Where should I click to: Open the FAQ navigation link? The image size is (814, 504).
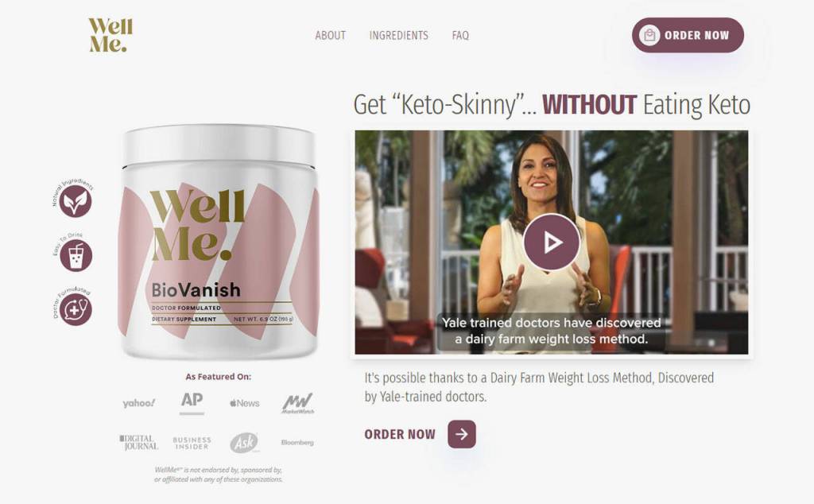tap(460, 35)
